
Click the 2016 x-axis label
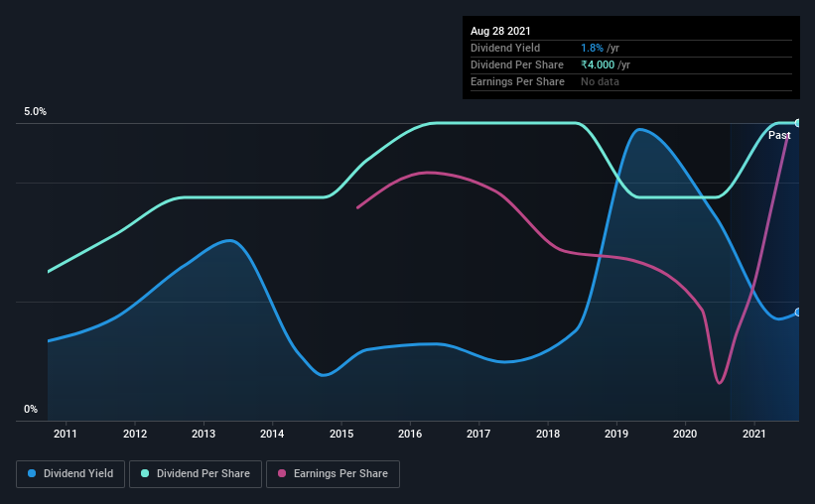tap(410, 434)
